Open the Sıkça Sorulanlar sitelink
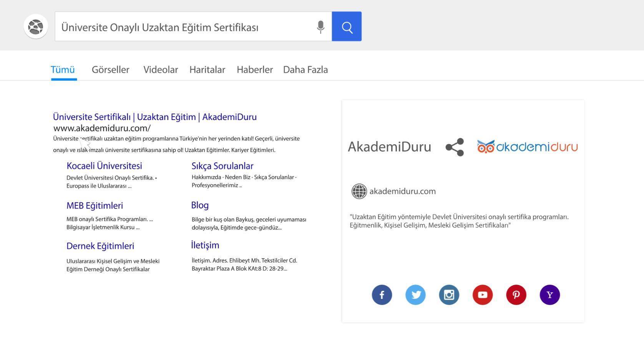Image resolution: width=644 pixels, height=362 pixels. pyautogui.click(x=222, y=166)
